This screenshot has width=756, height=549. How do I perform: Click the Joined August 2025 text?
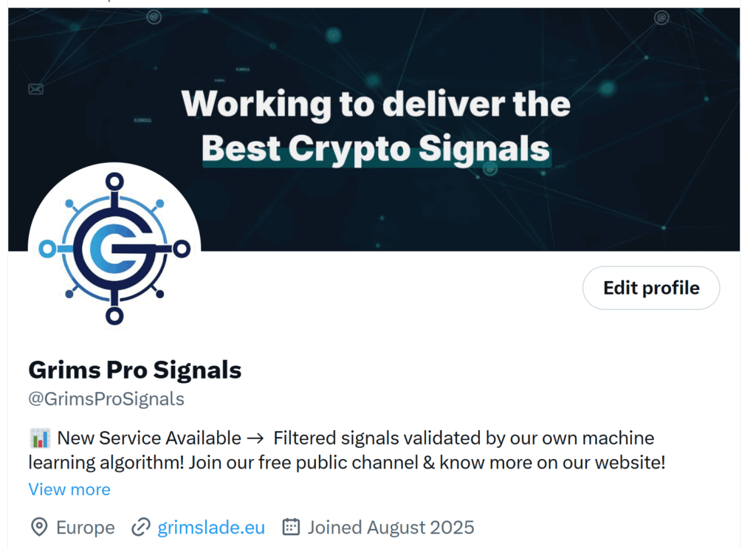tap(391, 528)
